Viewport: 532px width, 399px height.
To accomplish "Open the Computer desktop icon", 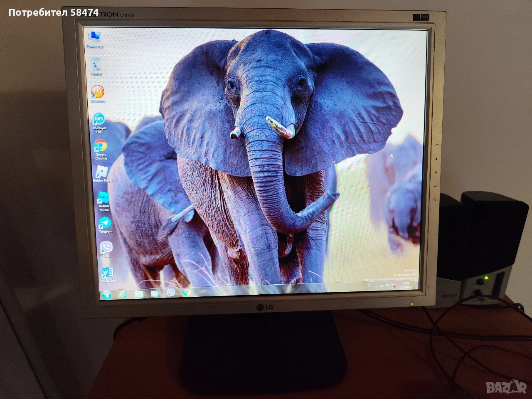I will pyautogui.click(x=95, y=38).
